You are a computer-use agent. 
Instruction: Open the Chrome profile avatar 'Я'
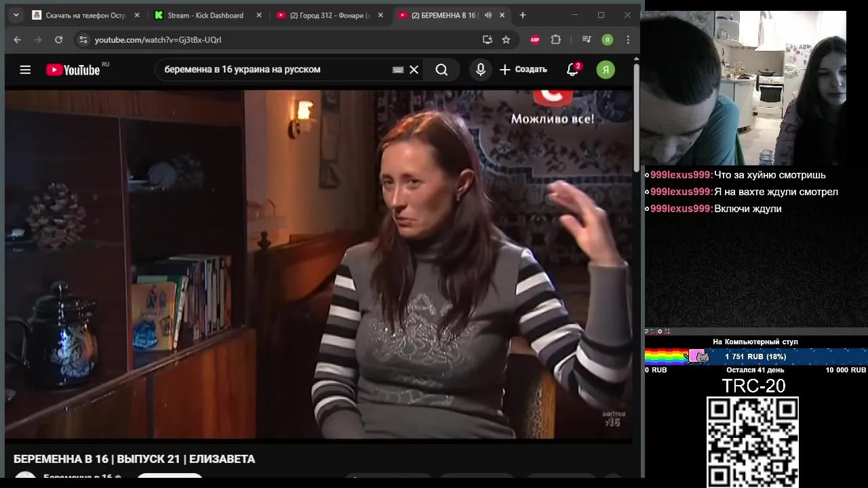point(608,40)
